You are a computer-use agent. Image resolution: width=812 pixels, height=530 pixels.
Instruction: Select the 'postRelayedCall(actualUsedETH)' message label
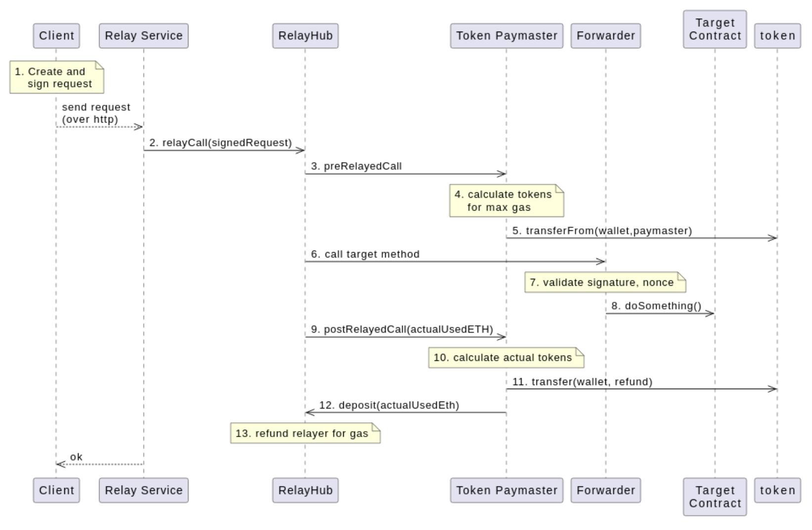pyautogui.click(x=402, y=329)
